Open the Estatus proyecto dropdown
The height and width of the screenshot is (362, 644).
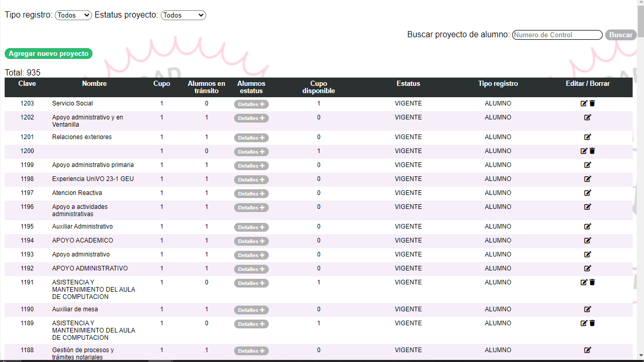click(x=183, y=16)
